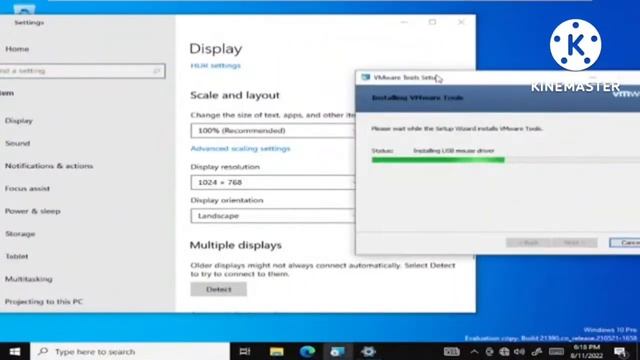This screenshot has width=640, height=360.
Task: Open Advanced scaling settings link
Action: pyautogui.click(x=240, y=149)
